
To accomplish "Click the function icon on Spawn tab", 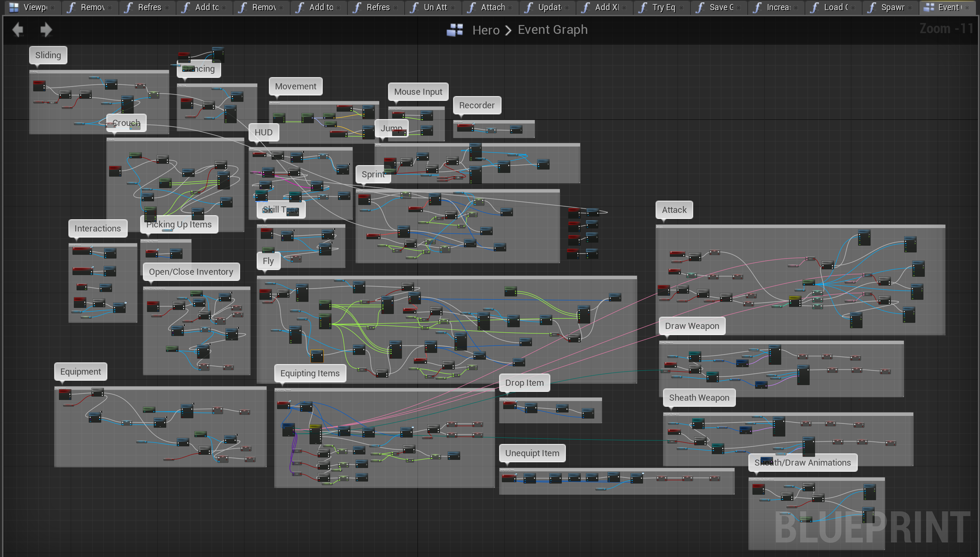I will pyautogui.click(x=871, y=7).
